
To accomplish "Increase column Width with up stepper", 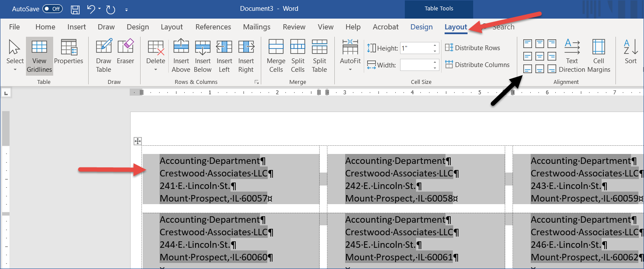I will (435, 62).
